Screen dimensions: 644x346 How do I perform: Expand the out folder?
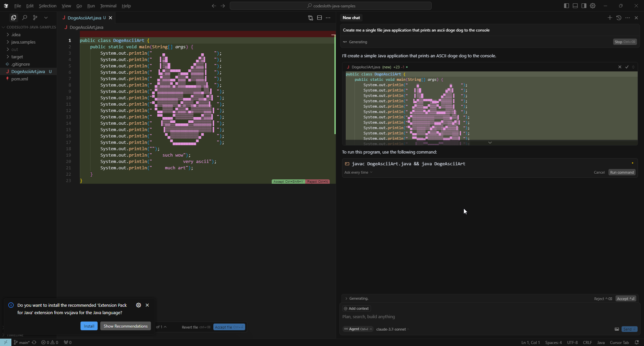(x=28, y=49)
